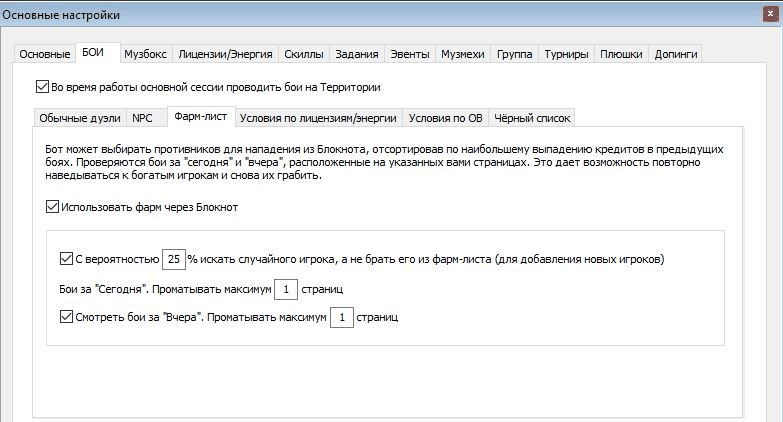Image resolution: width=783 pixels, height=422 pixels.
Task: Switch to the Плюшки tab
Action: [621, 54]
